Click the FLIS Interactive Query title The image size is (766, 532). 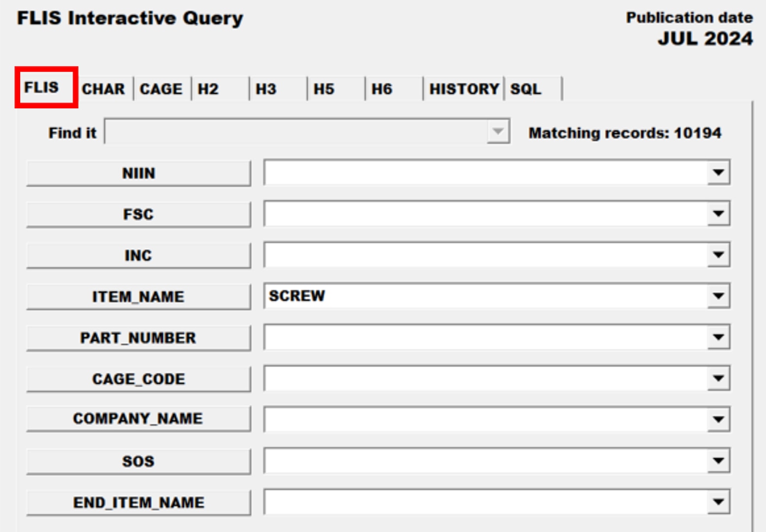[130, 18]
